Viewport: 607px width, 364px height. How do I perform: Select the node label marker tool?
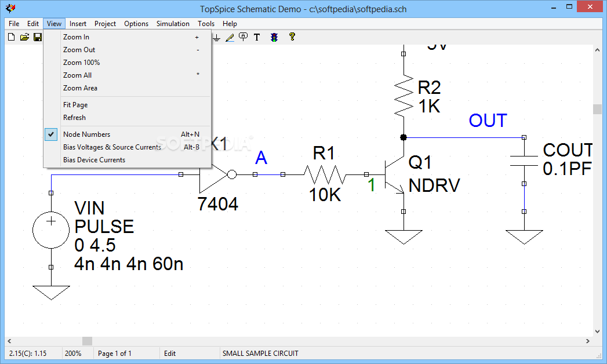pyautogui.click(x=243, y=37)
